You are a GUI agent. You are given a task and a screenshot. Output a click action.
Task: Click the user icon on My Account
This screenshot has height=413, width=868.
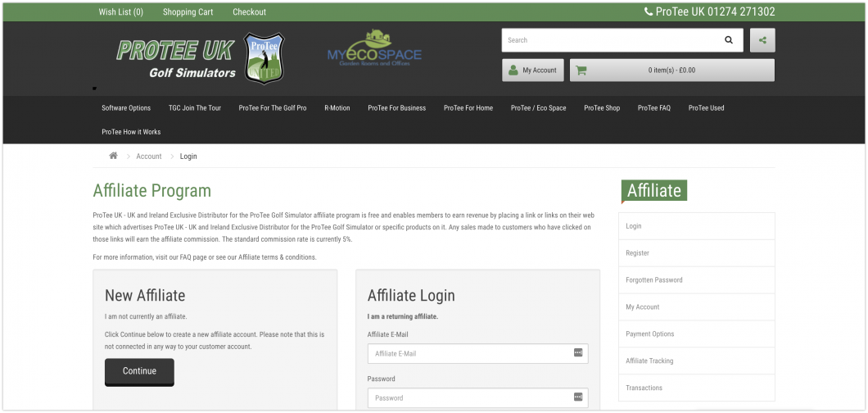(x=513, y=70)
